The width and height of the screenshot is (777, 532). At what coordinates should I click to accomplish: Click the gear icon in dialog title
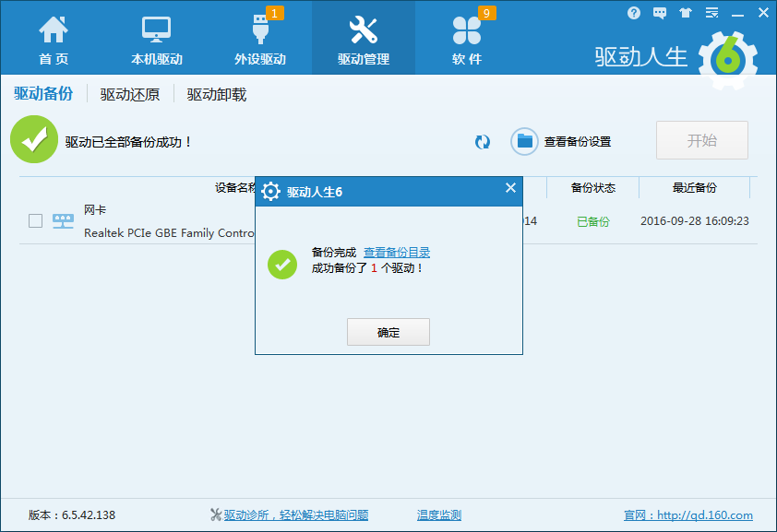270,192
